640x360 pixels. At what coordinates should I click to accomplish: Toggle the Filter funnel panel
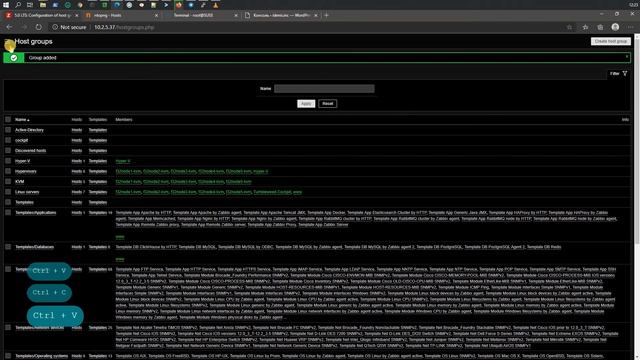[619, 73]
